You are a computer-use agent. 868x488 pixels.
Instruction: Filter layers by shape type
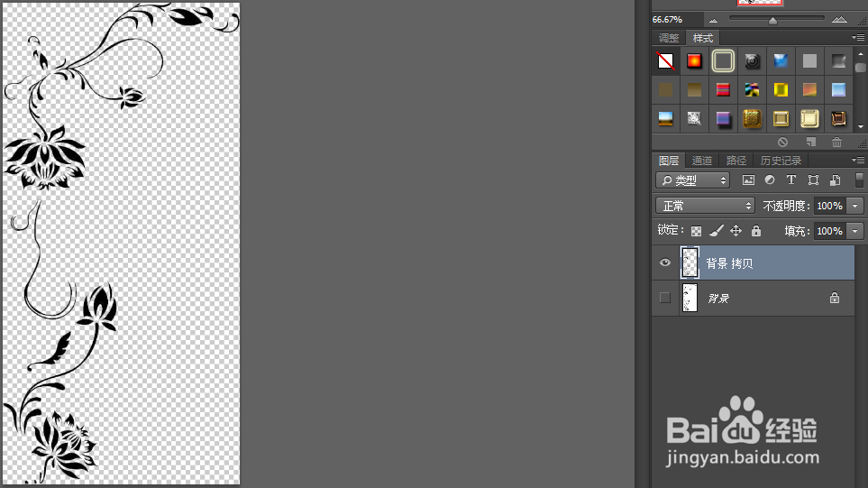click(813, 180)
